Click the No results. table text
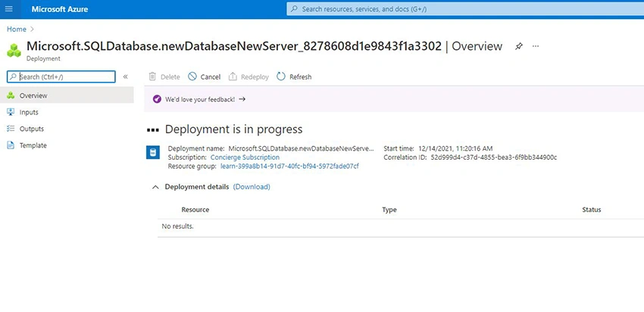 tap(177, 226)
